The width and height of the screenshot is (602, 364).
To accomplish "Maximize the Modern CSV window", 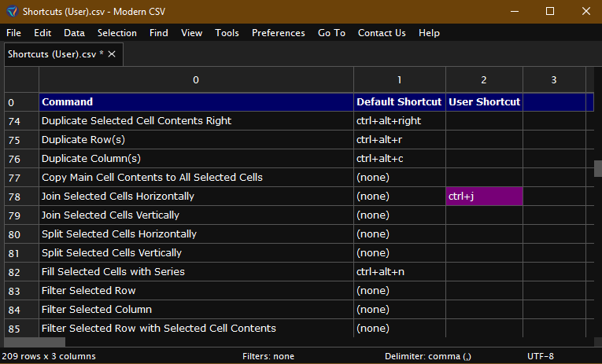I will (550, 12).
